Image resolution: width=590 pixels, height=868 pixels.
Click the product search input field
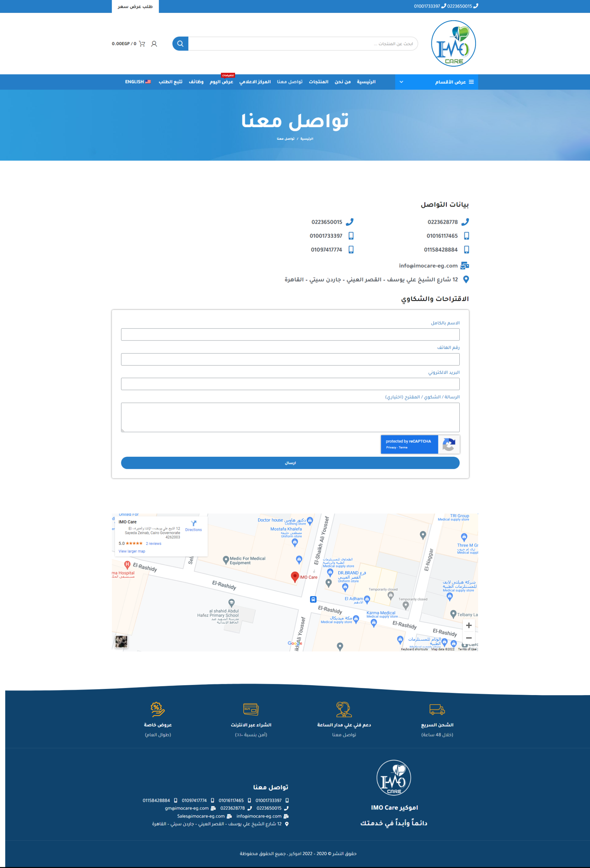pyautogui.click(x=303, y=44)
